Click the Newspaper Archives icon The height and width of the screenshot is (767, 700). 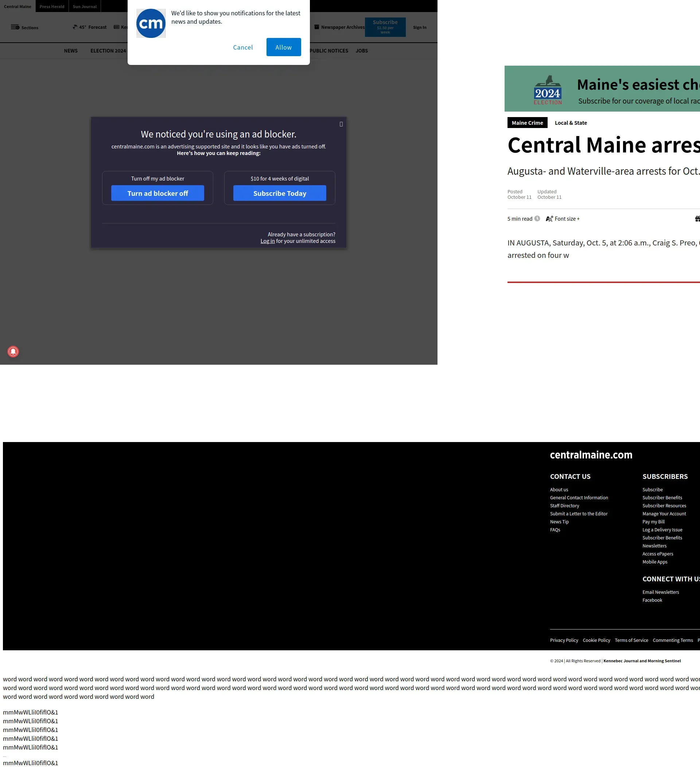[x=317, y=27]
